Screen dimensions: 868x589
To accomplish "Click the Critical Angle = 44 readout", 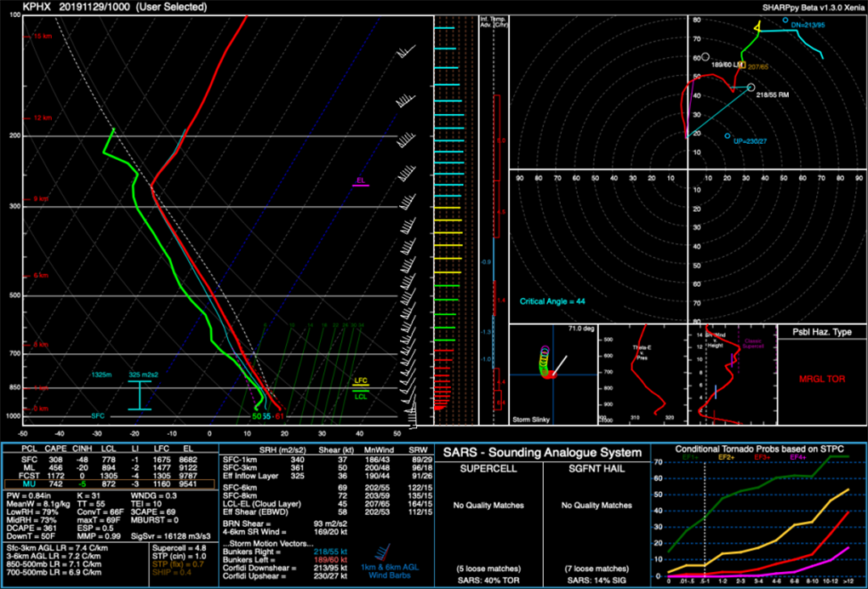I will (552, 301).
